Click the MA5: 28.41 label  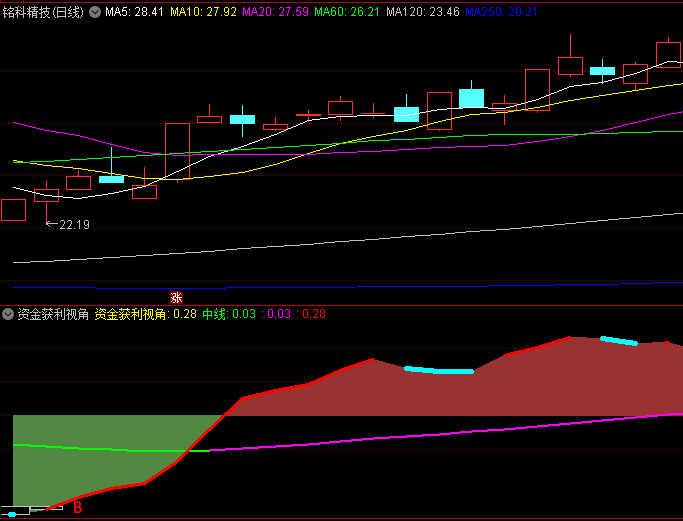point(134,12)
